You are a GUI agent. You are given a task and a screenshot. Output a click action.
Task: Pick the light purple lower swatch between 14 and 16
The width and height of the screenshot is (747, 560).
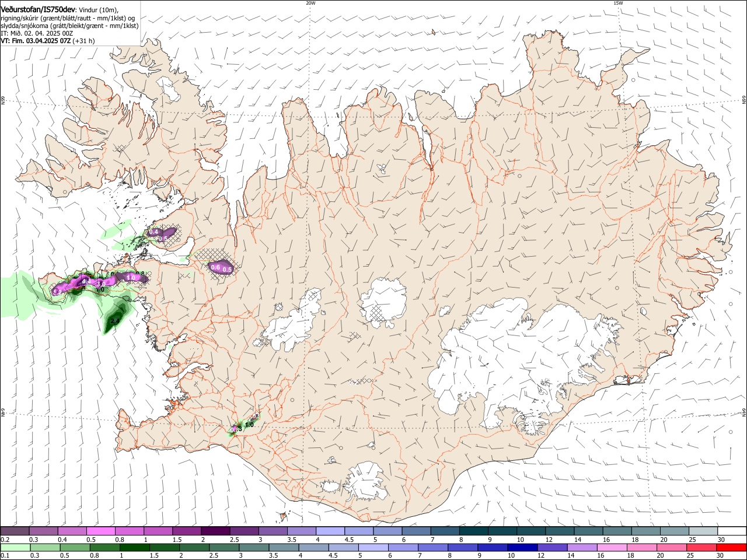tap(582, 547)
